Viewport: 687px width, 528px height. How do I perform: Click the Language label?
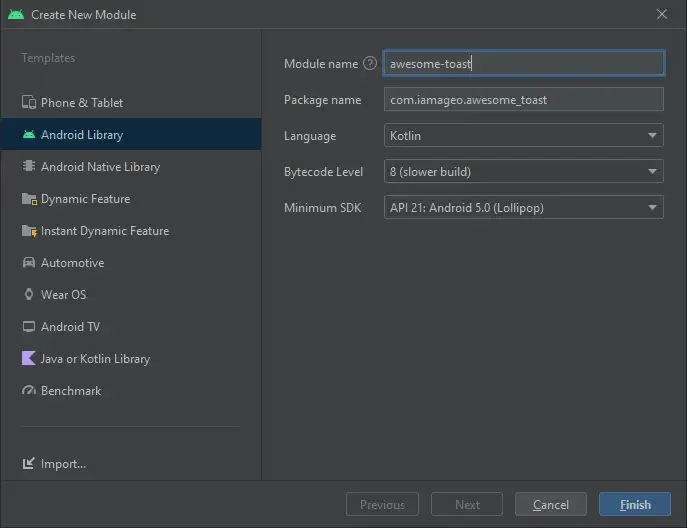(310, 136)
